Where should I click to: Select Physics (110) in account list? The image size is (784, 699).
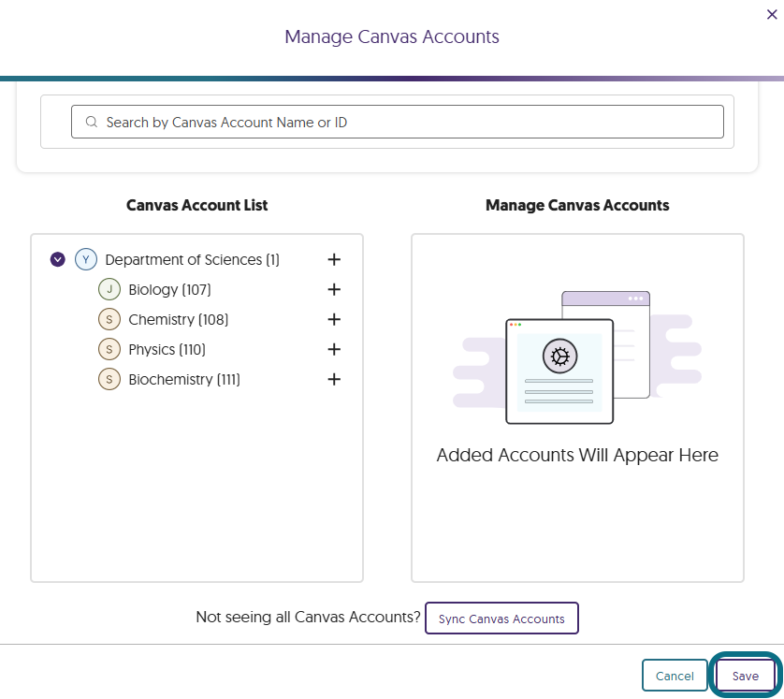167,350
